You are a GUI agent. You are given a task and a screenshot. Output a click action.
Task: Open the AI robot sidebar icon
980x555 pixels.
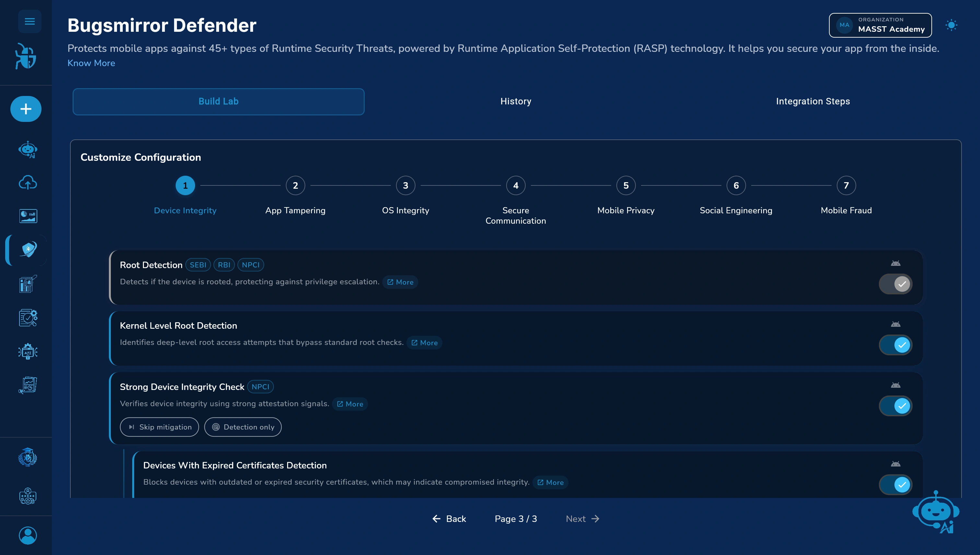(x=28, y=149)
